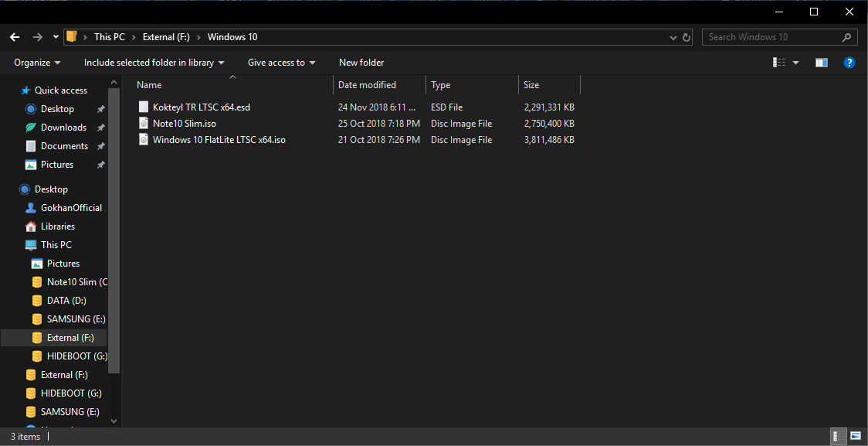Click the navigation pane scrollbar thumb
Screen dimensions: 868x446
pos(114,230)
